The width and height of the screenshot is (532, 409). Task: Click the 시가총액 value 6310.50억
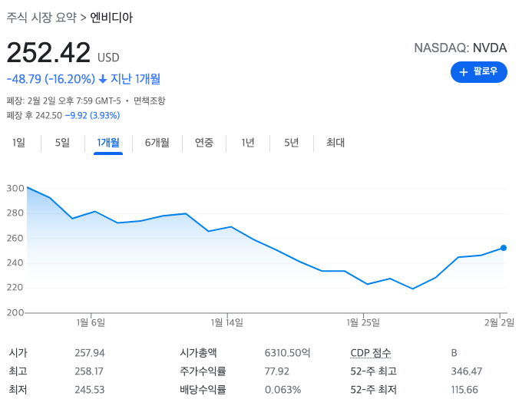(287, 353)
